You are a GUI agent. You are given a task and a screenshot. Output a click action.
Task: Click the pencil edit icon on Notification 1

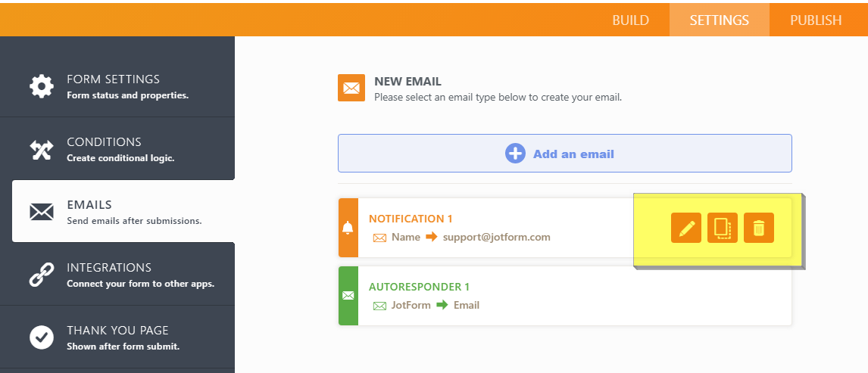(686, 228)
